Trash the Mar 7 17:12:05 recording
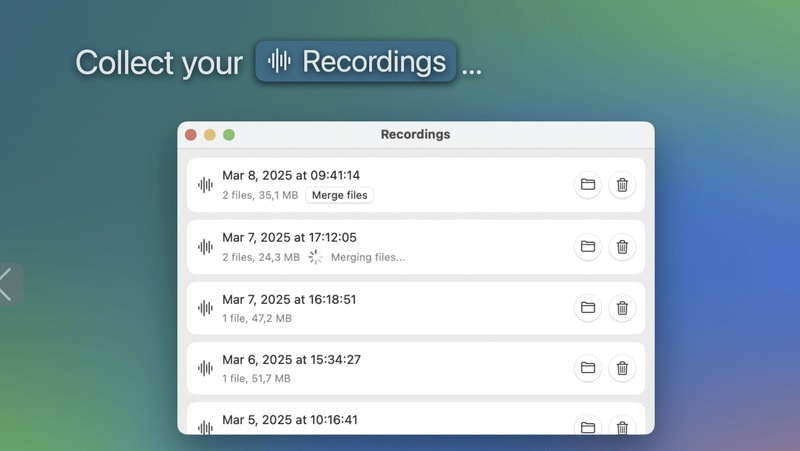Screen dimensions: 800x451 pos(622,246)
